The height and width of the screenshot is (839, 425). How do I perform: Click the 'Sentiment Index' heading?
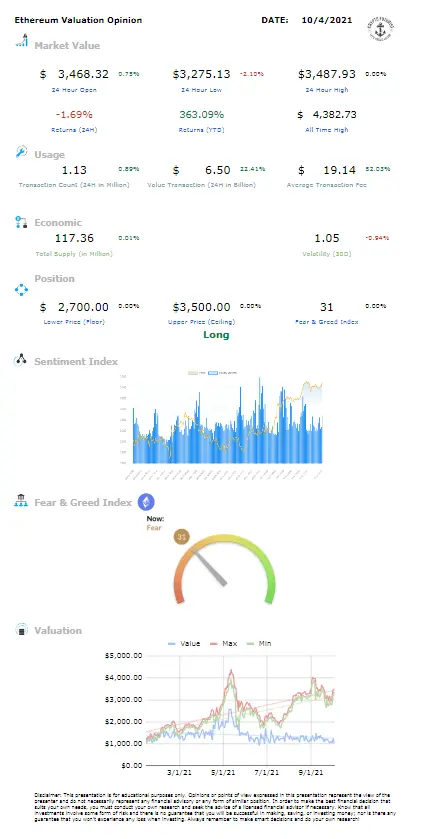[76, 362]
